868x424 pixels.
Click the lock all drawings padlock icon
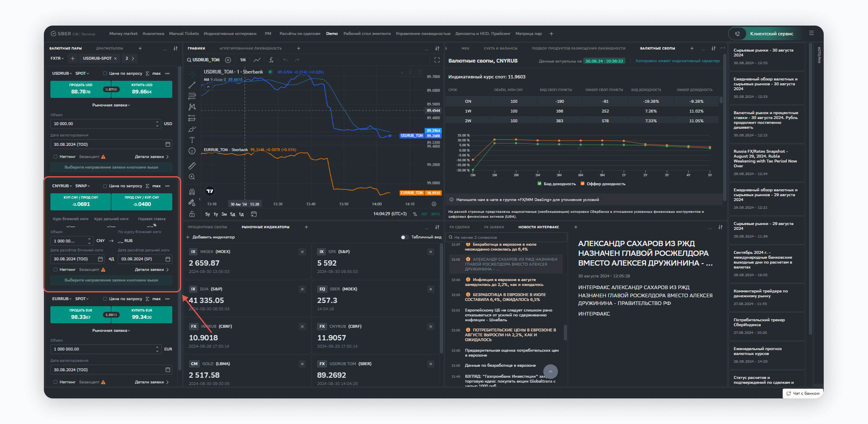pos(192,214)
